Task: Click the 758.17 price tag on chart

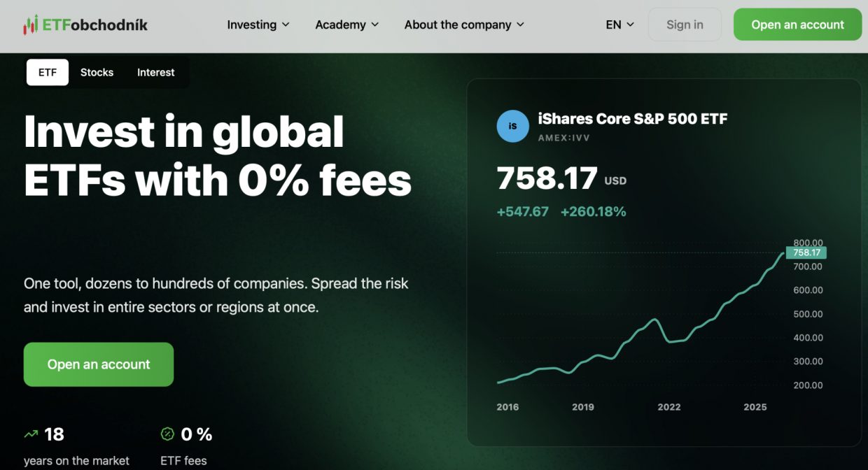Action: (x=806, y=252)
